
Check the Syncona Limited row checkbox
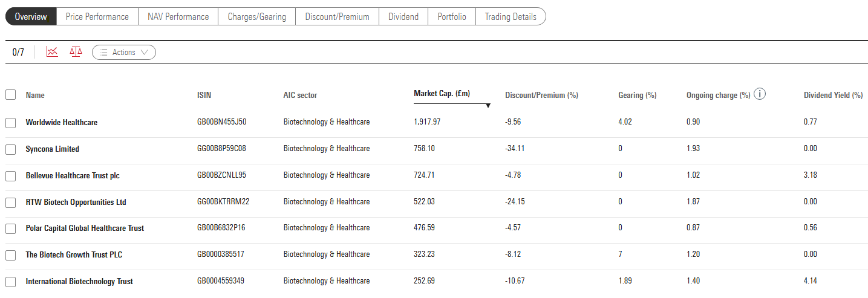(10, 149)
